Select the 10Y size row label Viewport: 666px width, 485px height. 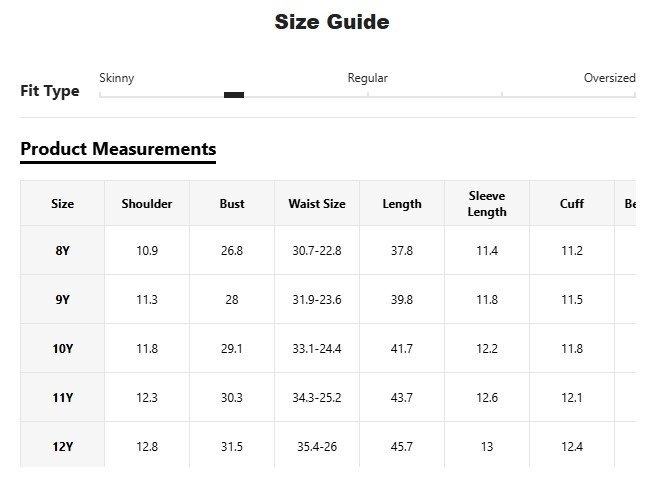tap(63, 349)
